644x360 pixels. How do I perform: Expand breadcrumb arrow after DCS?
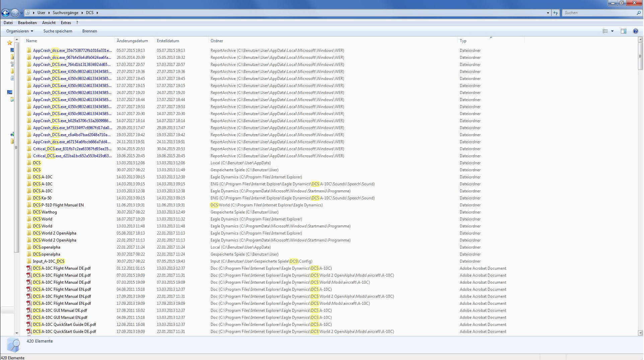coord(97,13)
